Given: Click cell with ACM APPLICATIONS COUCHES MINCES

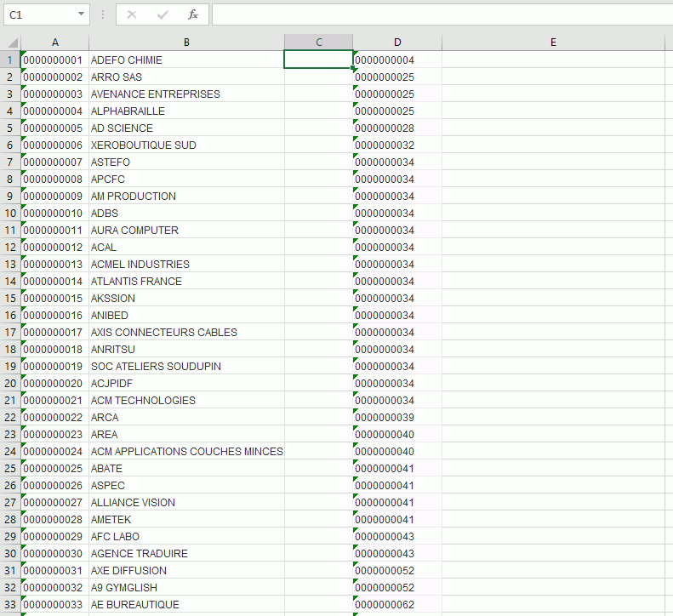Looking at the screenshot, I should 186,451.
